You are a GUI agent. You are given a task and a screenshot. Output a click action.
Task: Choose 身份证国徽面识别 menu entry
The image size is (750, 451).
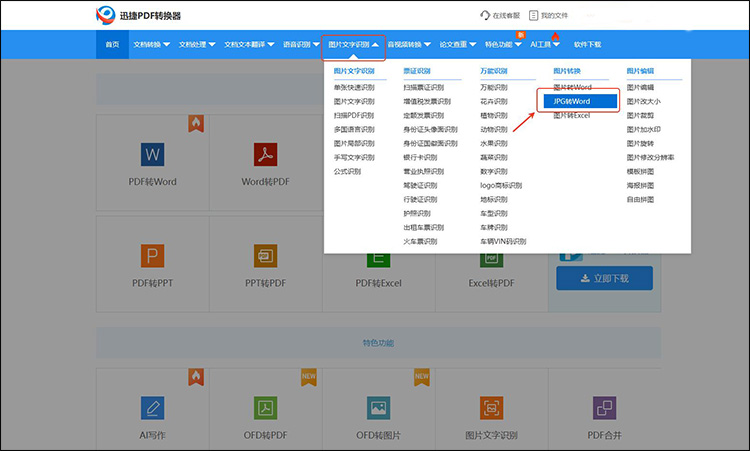point(430,143)
